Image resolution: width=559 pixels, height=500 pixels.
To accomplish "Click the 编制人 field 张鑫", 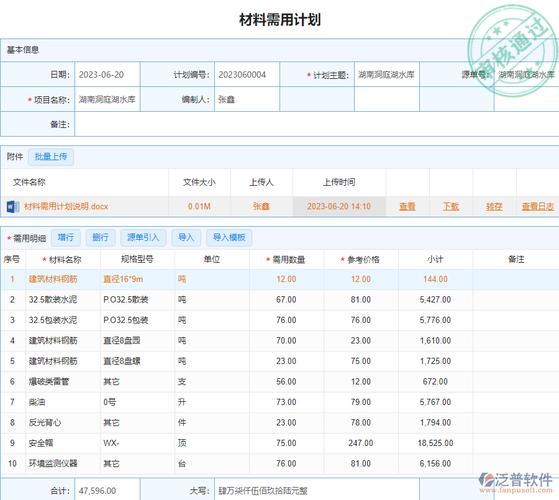I will [247, 99].
